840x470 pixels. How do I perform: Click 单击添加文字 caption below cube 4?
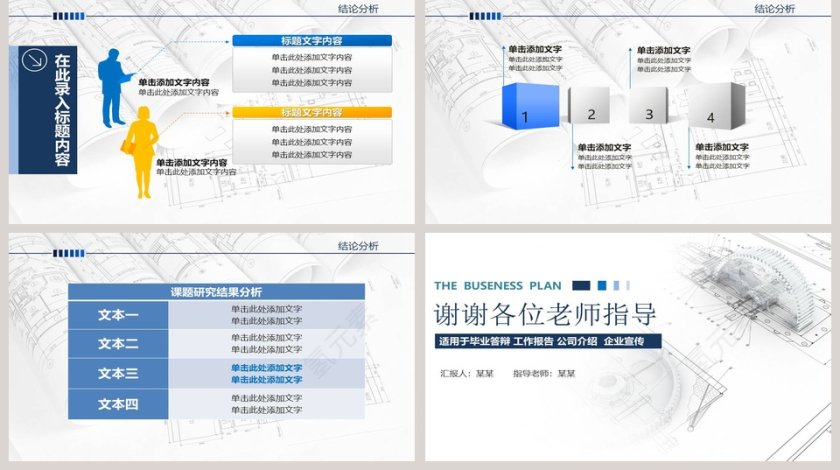(722, 147)
